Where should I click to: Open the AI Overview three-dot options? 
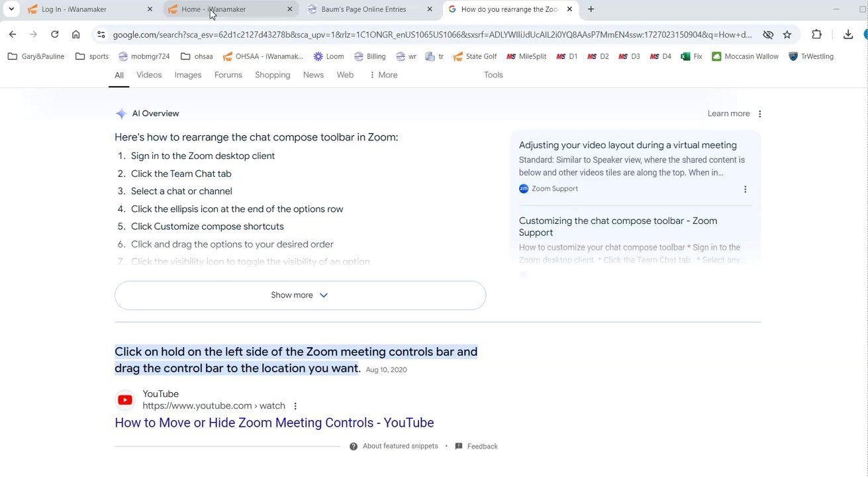pyautogui.click(x=759, y=114)
